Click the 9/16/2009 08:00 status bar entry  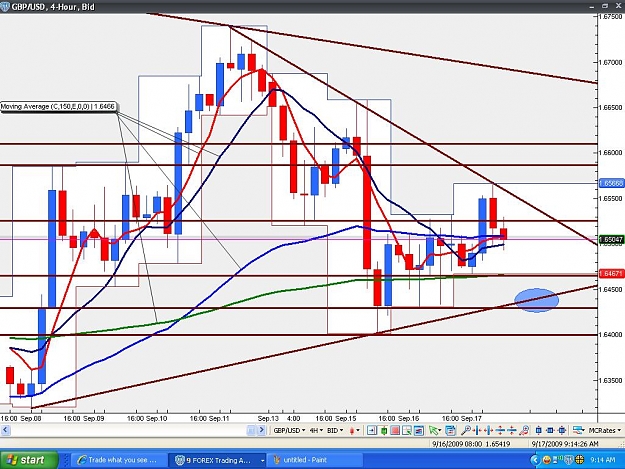coord(471,444)
